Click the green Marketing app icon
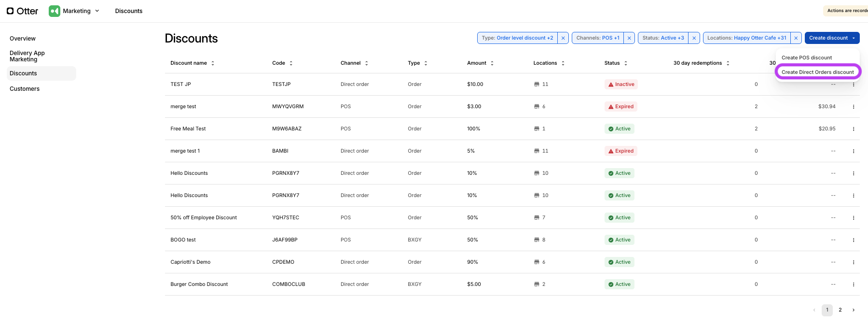The image size is (868, 327). (55, 11)
